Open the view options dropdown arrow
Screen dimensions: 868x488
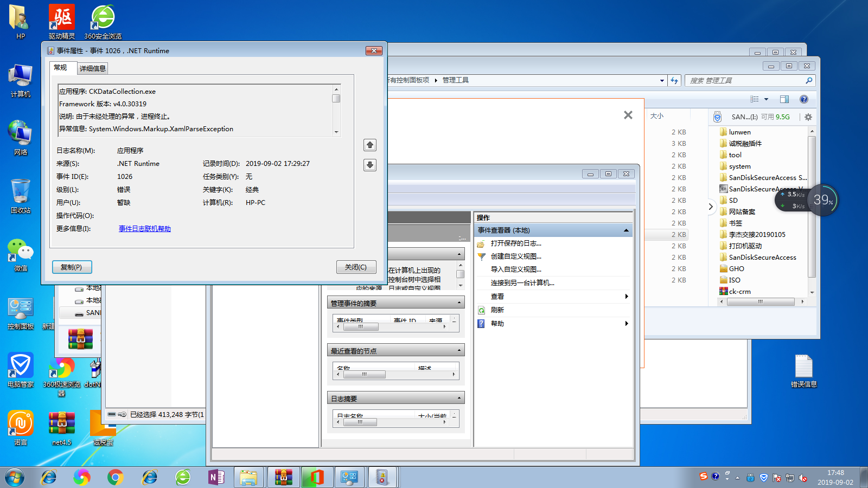[766, 99]
